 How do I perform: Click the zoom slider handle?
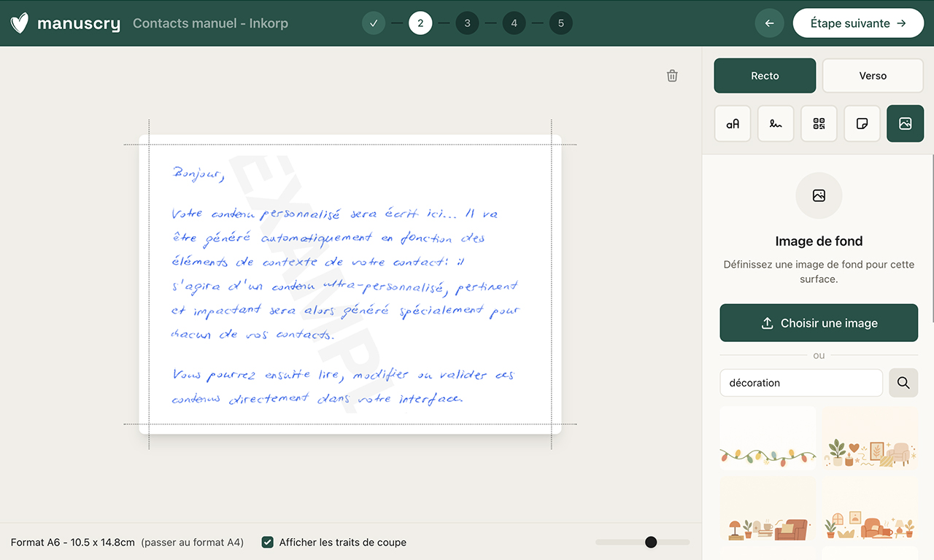651,542
